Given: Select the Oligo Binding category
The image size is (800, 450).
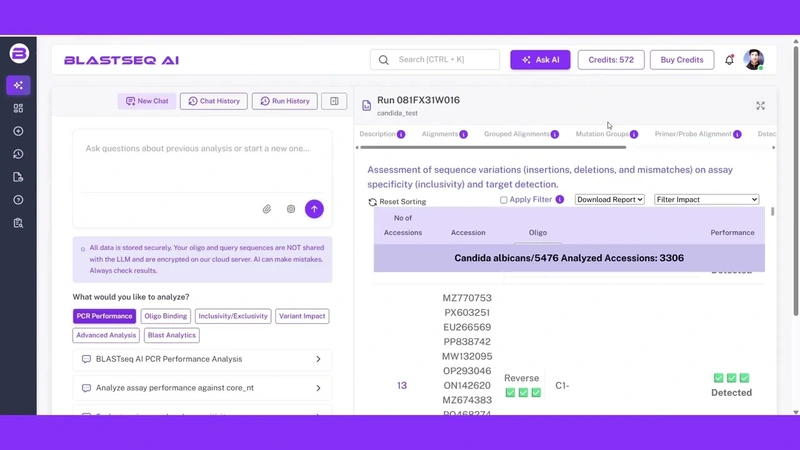Looking at the screenshot, I should click(165, 316).
